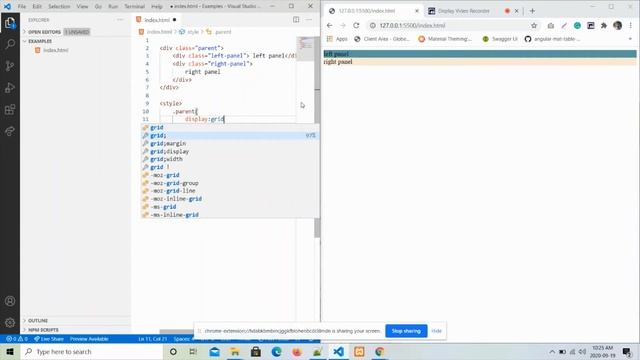Hide the screen sharing notification

click(436, 331)
